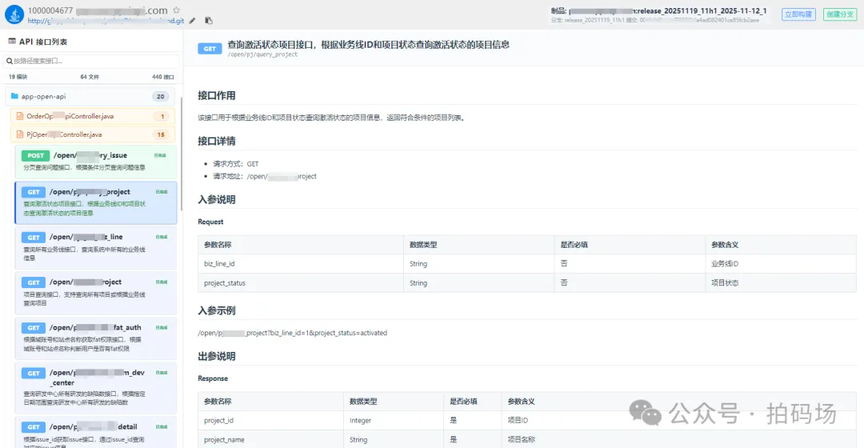Click the project_name response parameter cell

pyautogui.click(x=271, y=440)
